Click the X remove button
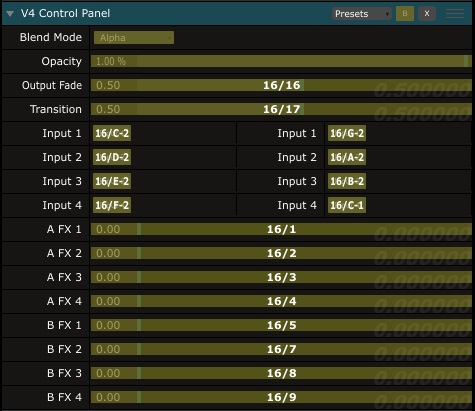 427,14
